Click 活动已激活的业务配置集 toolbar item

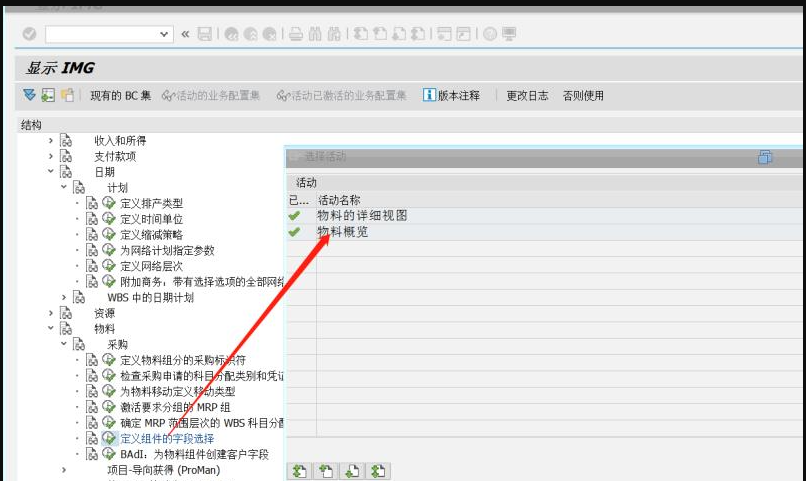pos(341,96)
